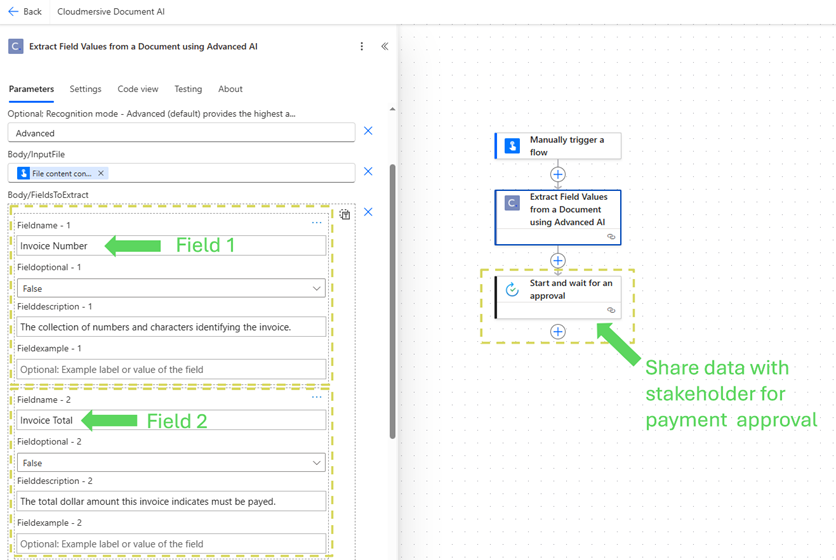The height and width of the screenshot is (560, 836).
Task: Click the Back button label
Action: [x=33, y=12]
